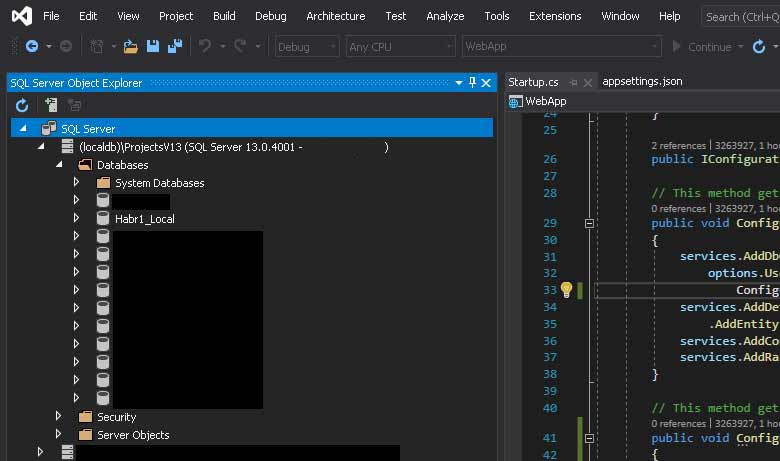Click the Server Objects folder icon

(x=86, y=435)
